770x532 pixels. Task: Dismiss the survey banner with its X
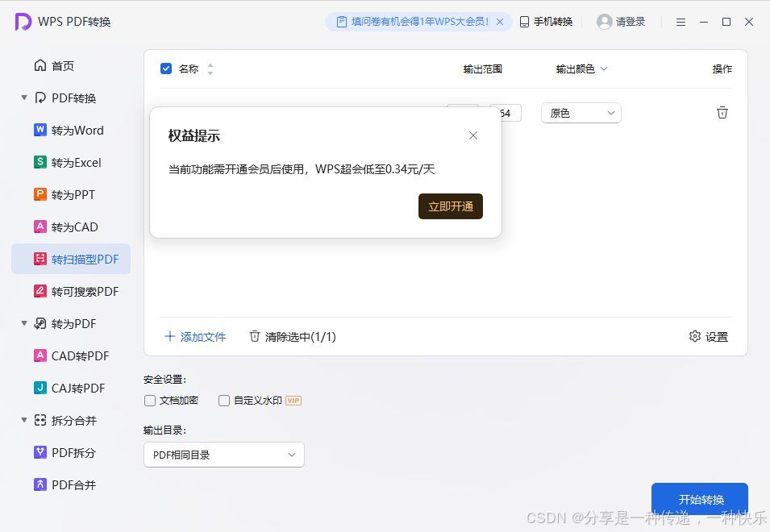pyautogui.click(x=500, y=22)
